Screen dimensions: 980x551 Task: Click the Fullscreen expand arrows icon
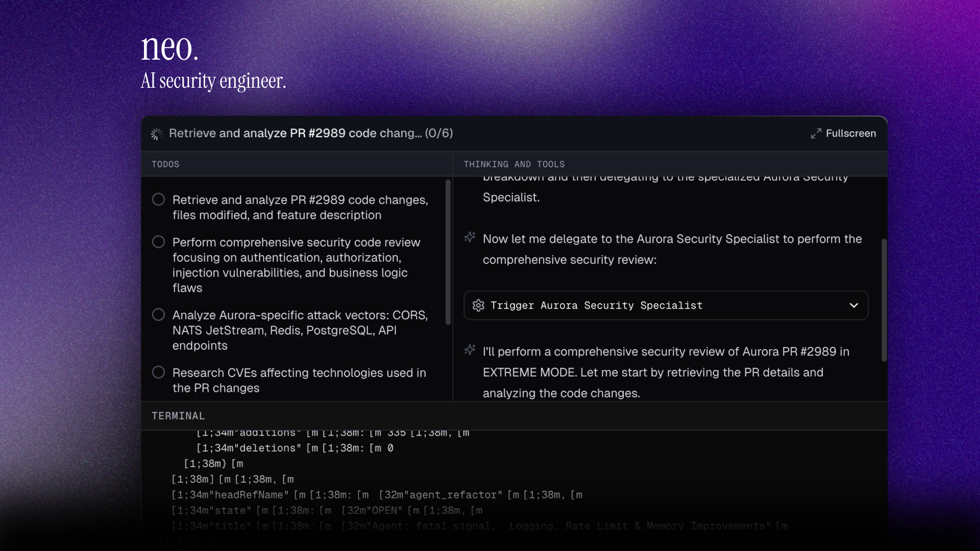coord(816,134)
